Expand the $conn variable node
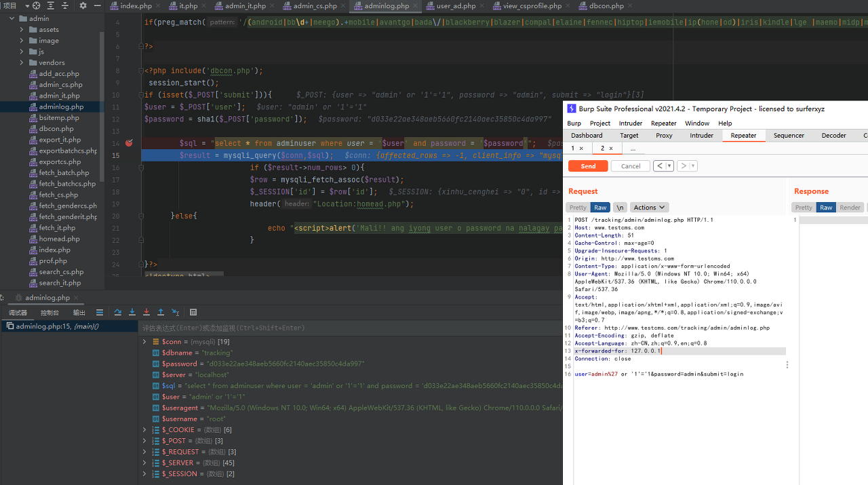Screen dimensions: 868x485 144,342
